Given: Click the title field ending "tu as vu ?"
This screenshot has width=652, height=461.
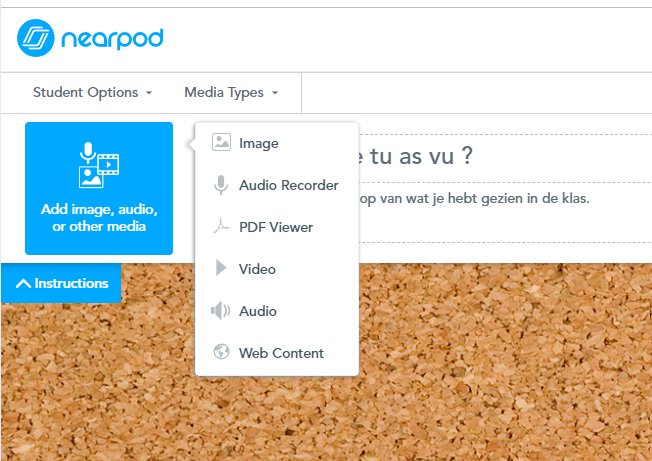Looking at the screenshot, I should click(x=420, y=157).
